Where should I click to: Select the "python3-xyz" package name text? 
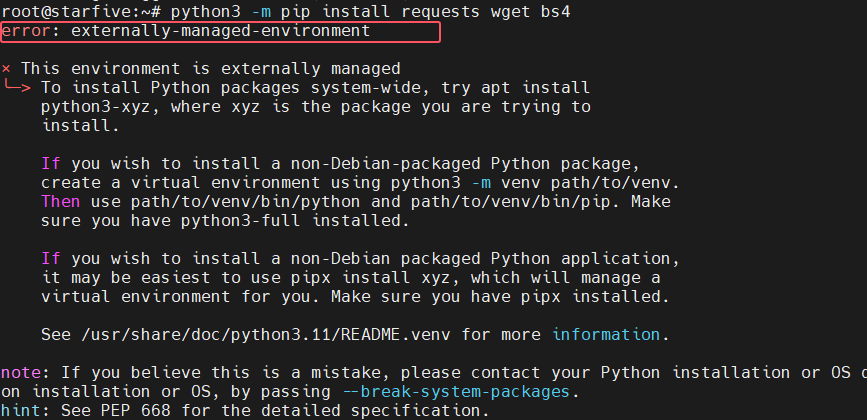96,107
